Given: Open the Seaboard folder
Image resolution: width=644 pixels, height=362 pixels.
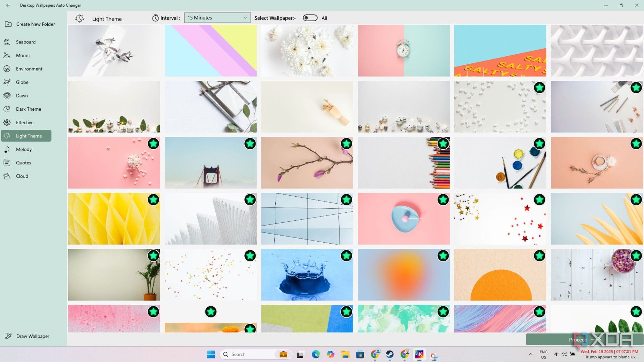Looking at the screenshot, I should coord(26,42).
